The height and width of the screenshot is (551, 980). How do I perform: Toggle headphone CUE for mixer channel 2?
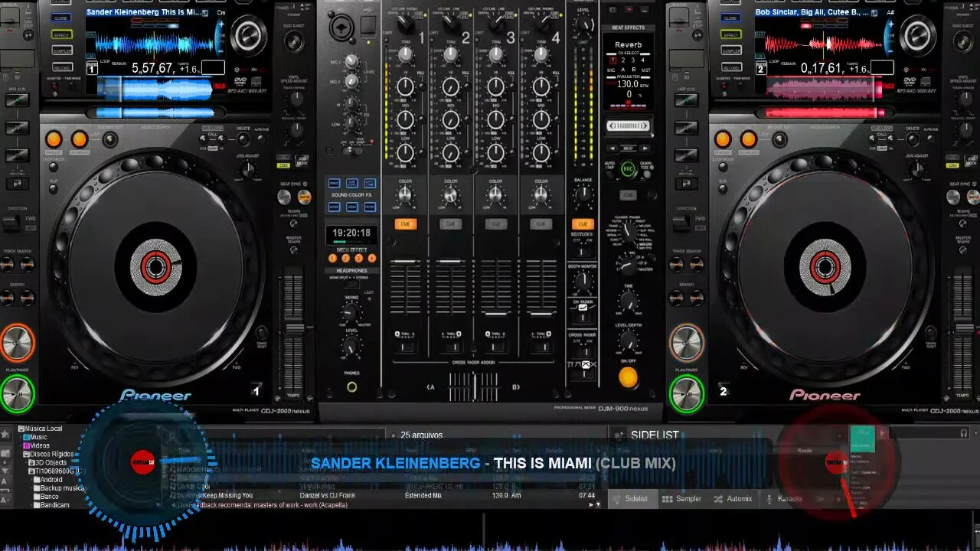[x=450, y=224]
